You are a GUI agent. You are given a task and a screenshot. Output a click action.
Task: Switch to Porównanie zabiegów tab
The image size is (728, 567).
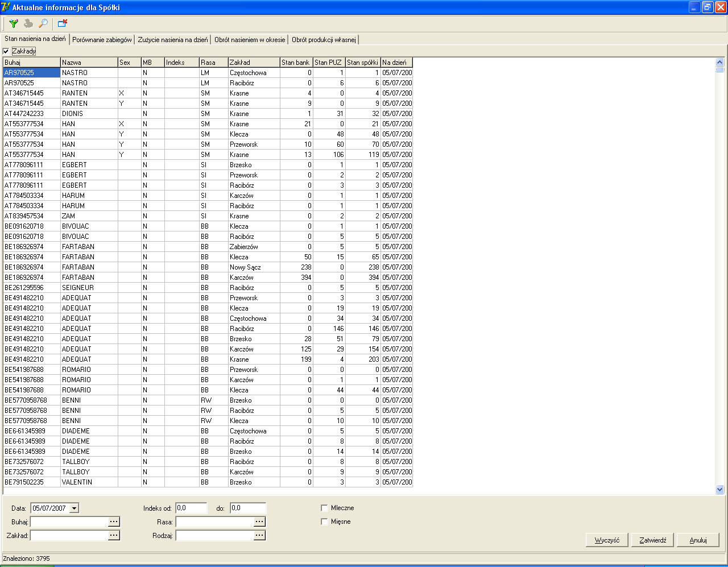pyautogui.click(x=102, y=40)
